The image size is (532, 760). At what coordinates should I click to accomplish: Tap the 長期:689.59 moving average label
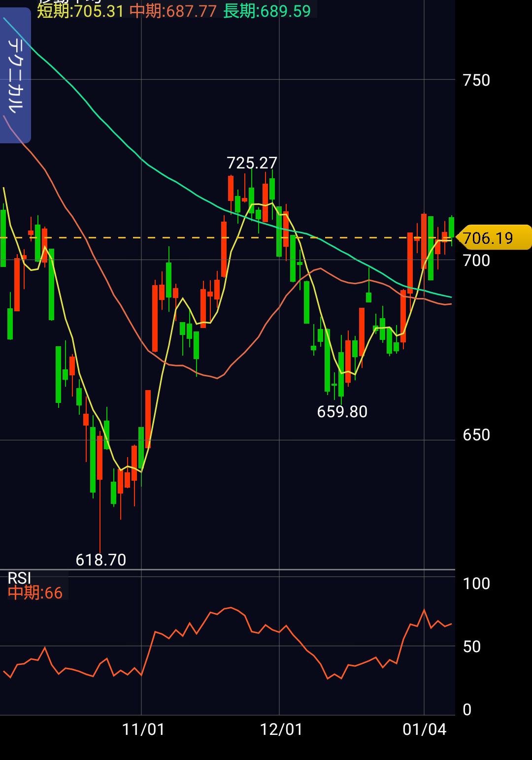(267, 11)
